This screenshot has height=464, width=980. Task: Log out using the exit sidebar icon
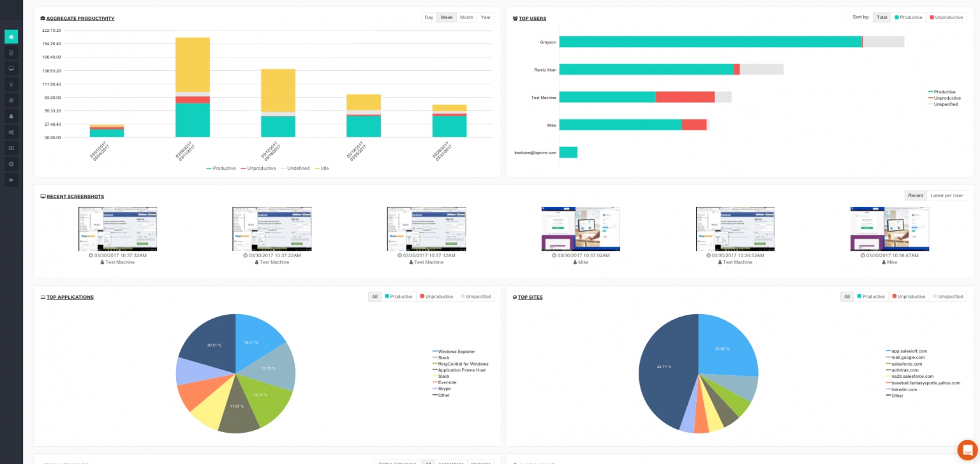click(x=11, y=179)
